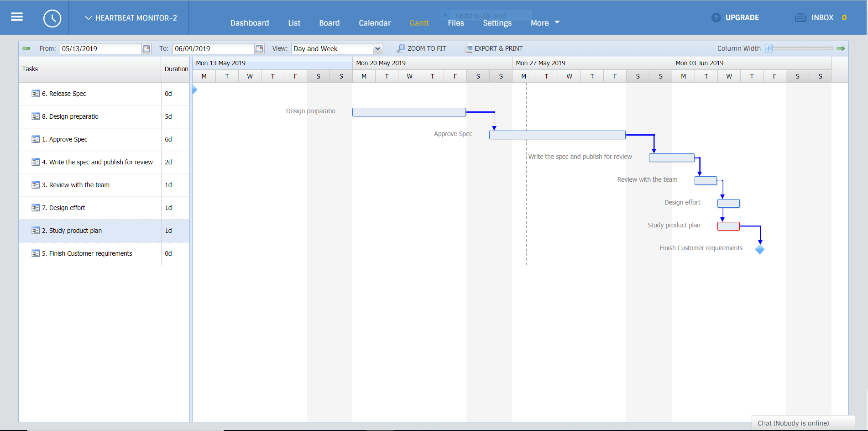Click the task icon for Write the spec row
Viewport: 868px width, 431px height.
(x=36, y=162)
